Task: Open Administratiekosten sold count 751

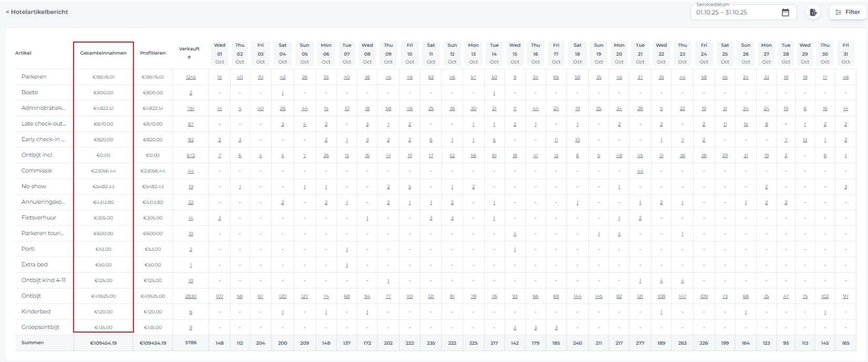Action: (190, 109)
